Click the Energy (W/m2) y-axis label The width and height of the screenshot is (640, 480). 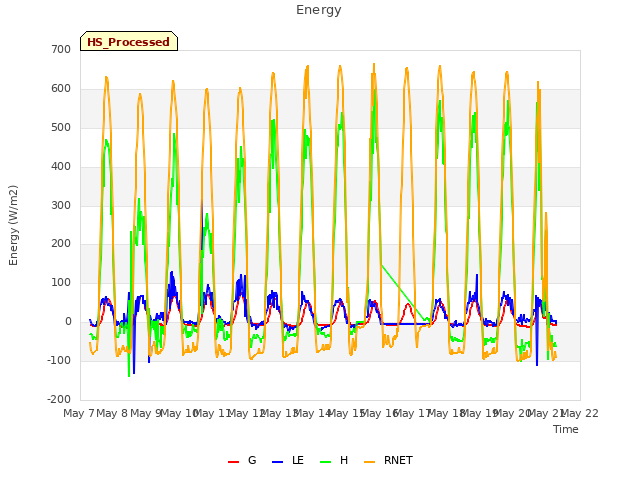[x=13, y=225]
